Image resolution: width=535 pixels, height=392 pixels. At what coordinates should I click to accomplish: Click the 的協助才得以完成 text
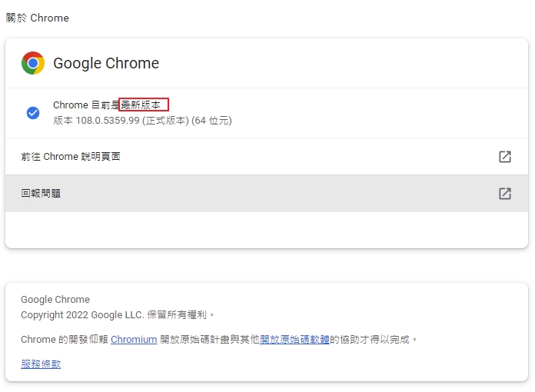[x=374, y=339]
